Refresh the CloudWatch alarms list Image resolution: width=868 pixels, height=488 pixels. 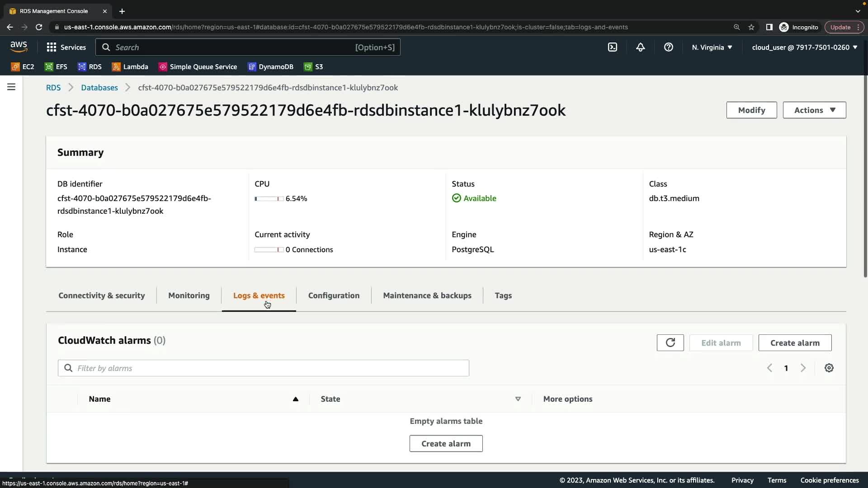tap(670, 343)
